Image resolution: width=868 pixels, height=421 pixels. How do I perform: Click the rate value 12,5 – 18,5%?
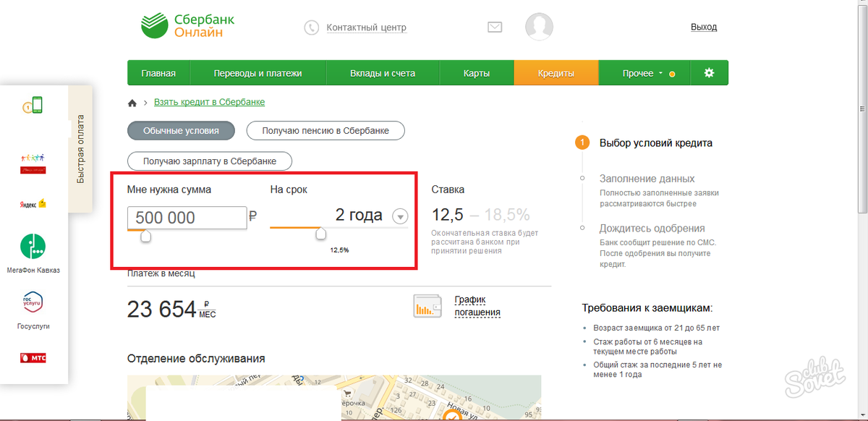click(x=480, y=214)
